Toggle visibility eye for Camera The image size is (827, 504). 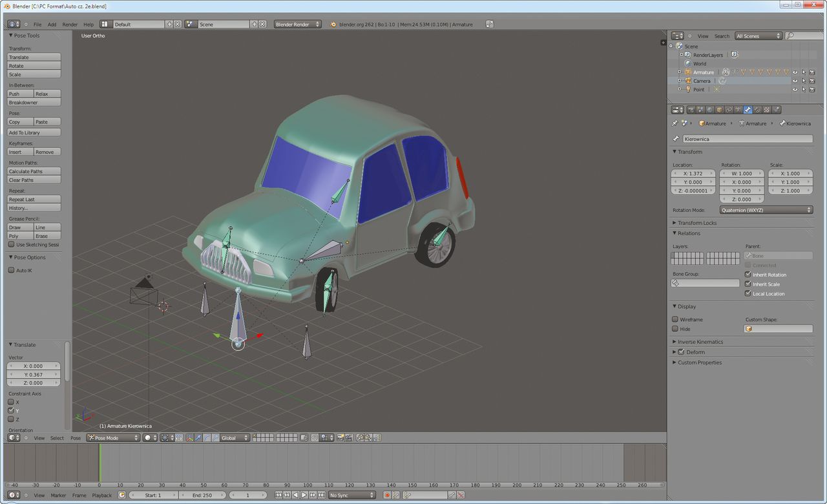[x=795, y=81]
